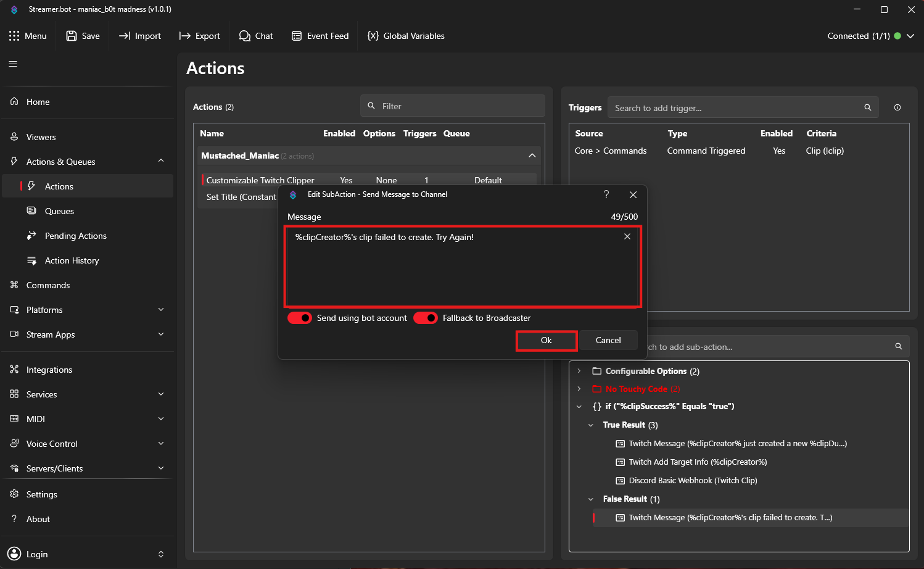Go to Settings in the sidebar
Viewport: 924px width, 569px height.
pyautogui.click(x=41, y=494)
